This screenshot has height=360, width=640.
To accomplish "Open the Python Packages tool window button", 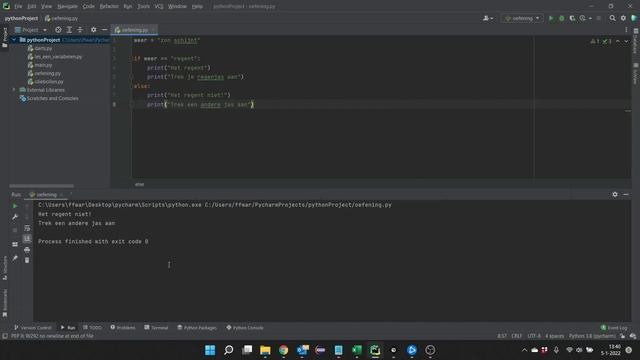I will pyautogui.click(x=197, y=328).
